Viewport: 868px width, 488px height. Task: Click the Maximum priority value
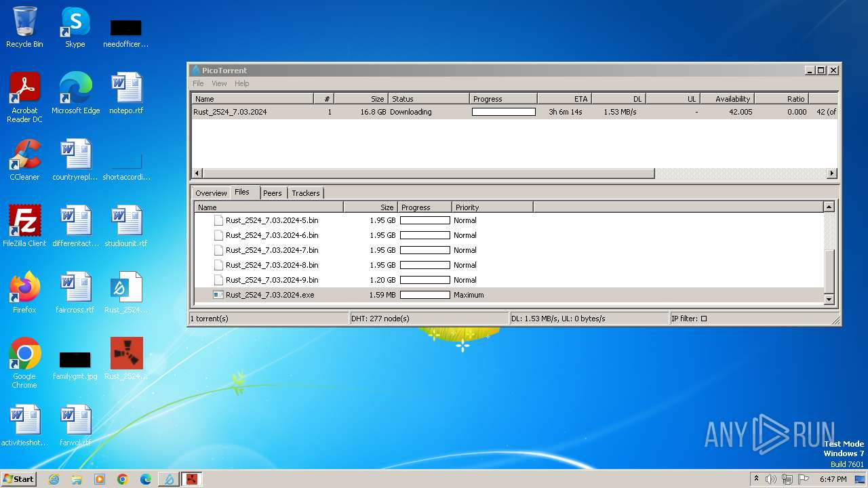469,295
